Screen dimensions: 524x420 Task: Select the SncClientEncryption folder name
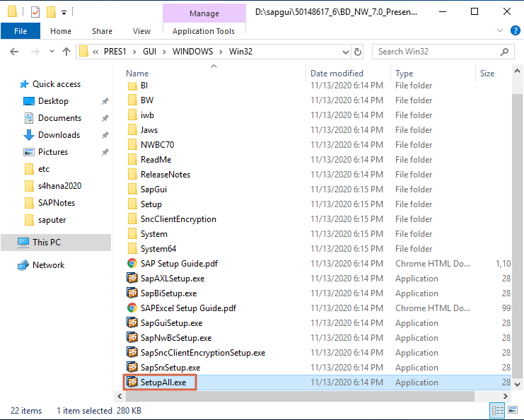pyautogui.click(x=178, y=219)
